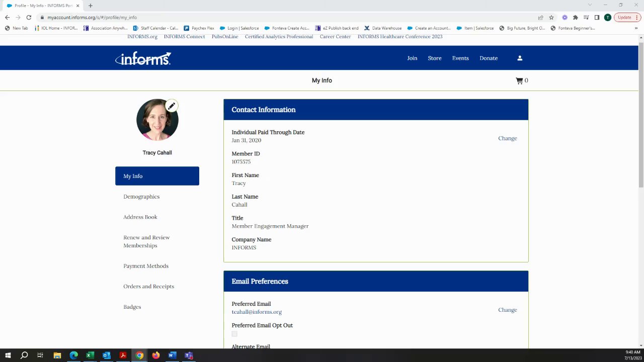Open Certified Analytics Professional link
The height and width of the screenshot is (362, 644).
point(279,37)
